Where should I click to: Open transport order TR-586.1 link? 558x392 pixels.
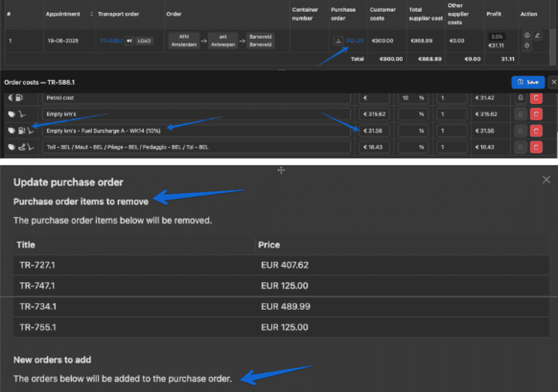click(111, 41)
